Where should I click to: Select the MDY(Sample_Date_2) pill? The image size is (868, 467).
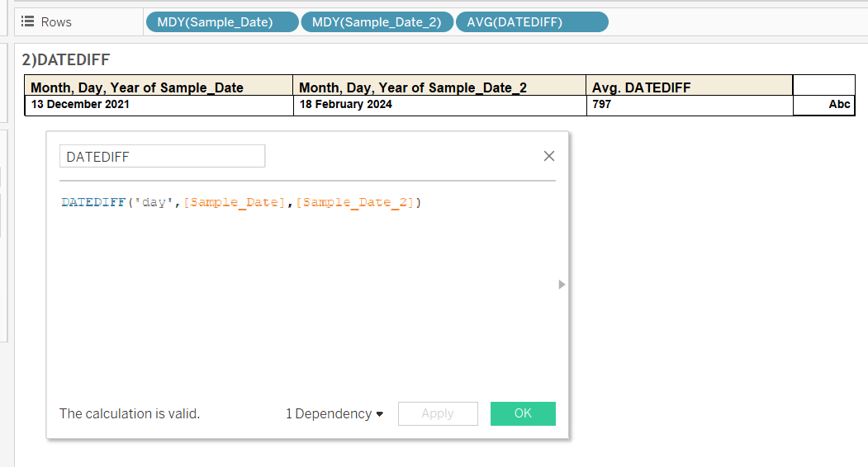click(377, 22)
